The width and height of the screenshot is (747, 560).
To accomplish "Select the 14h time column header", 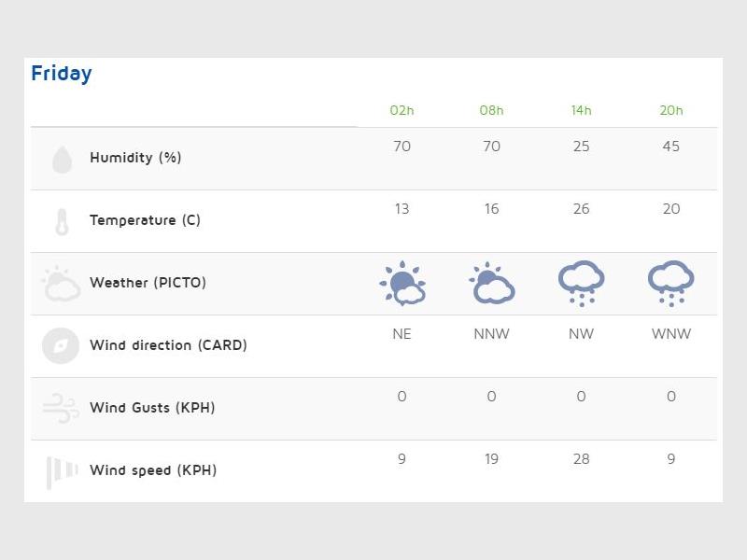I will point(581,110).
